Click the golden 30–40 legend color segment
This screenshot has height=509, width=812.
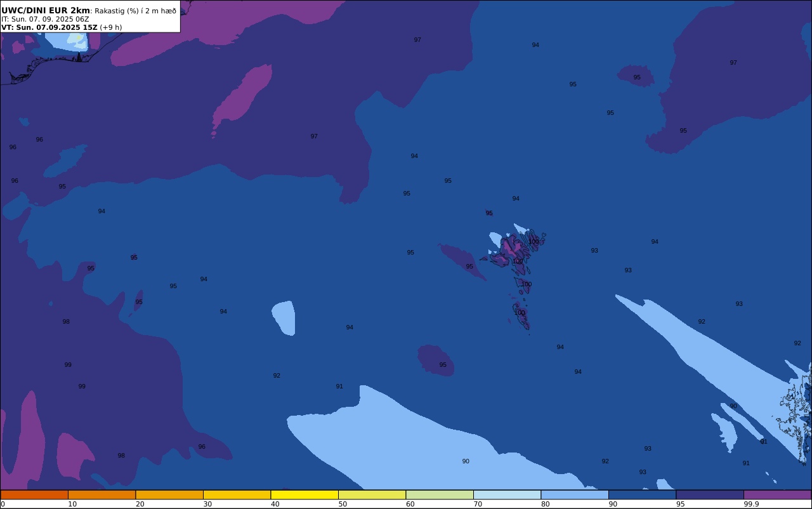coord(237,494)
